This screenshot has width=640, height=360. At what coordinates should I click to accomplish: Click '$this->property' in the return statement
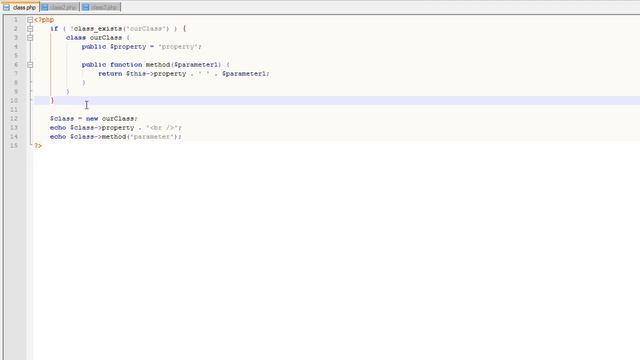click(156, 73)
